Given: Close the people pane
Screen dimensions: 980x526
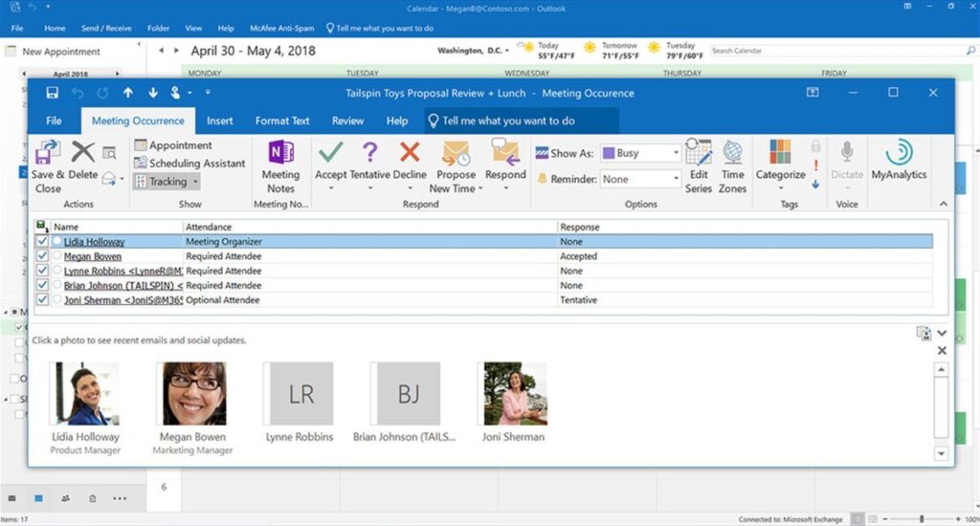Looking at the screenshot, I should tap(942, 351).
